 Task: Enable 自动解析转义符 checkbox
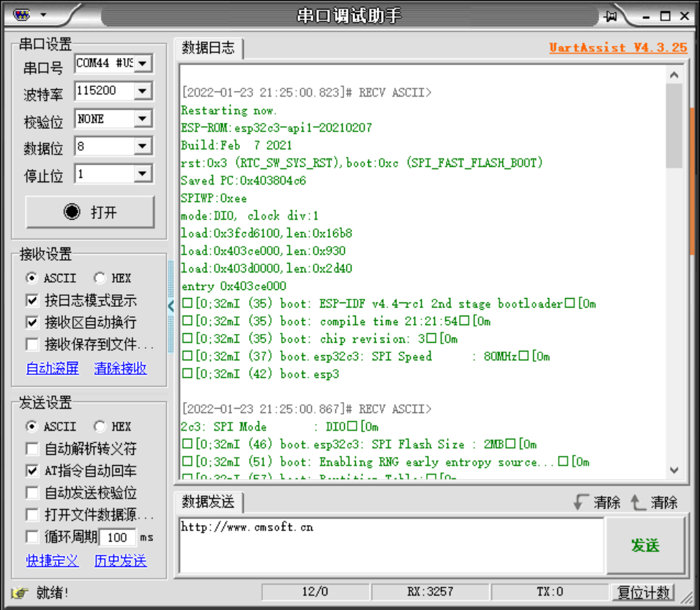[x=32, y=449]
